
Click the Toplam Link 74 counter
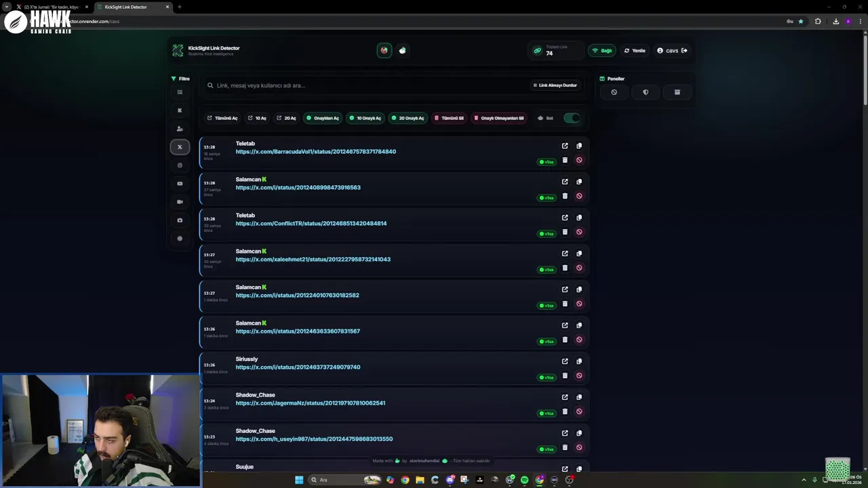tap(556, 51)
